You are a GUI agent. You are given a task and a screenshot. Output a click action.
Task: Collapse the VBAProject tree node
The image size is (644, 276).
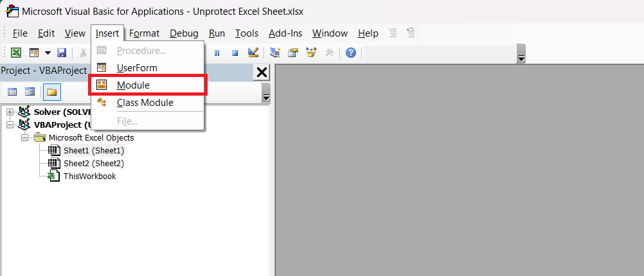10,125
